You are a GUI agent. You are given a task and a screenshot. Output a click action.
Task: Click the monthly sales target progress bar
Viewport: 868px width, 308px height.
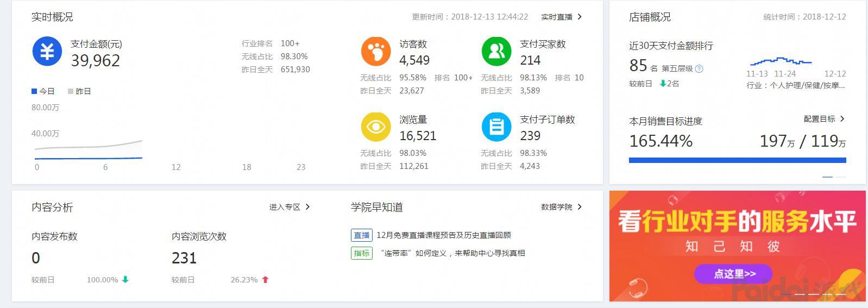(x=737, y=160)
